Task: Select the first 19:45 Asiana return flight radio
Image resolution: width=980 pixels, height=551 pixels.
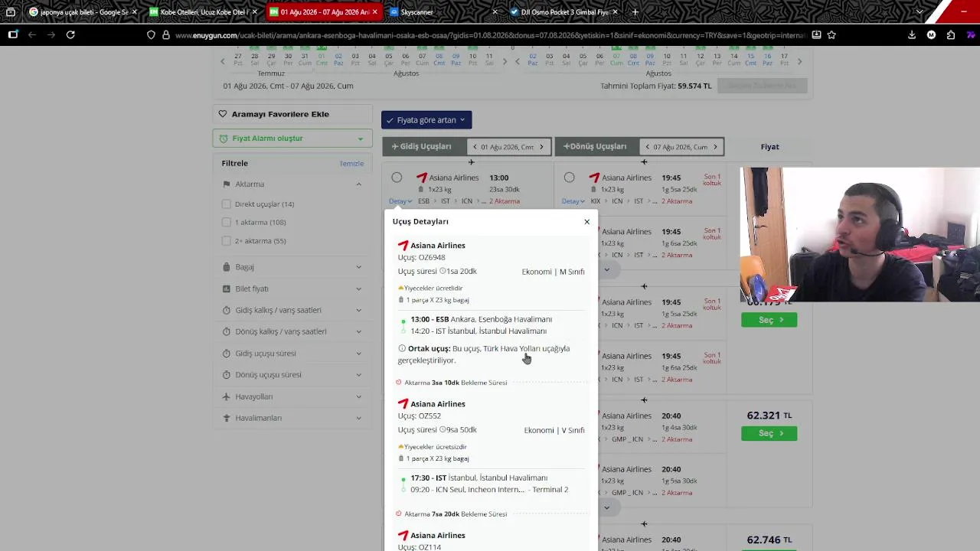Action: (569, 178)
